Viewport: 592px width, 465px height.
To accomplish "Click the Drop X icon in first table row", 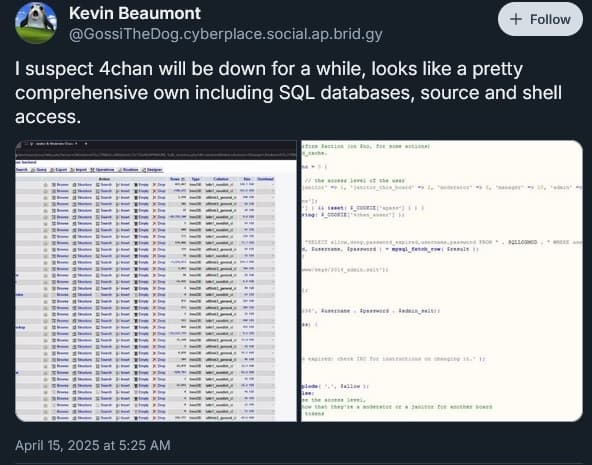I will [154, 185].
